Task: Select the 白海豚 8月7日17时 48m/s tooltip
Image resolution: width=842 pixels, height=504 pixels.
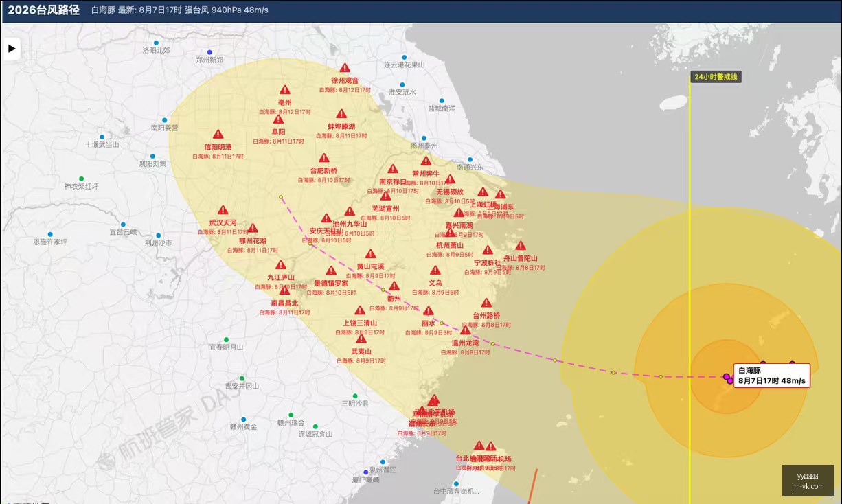Action: pyautogui.click(x=772, y=376)
